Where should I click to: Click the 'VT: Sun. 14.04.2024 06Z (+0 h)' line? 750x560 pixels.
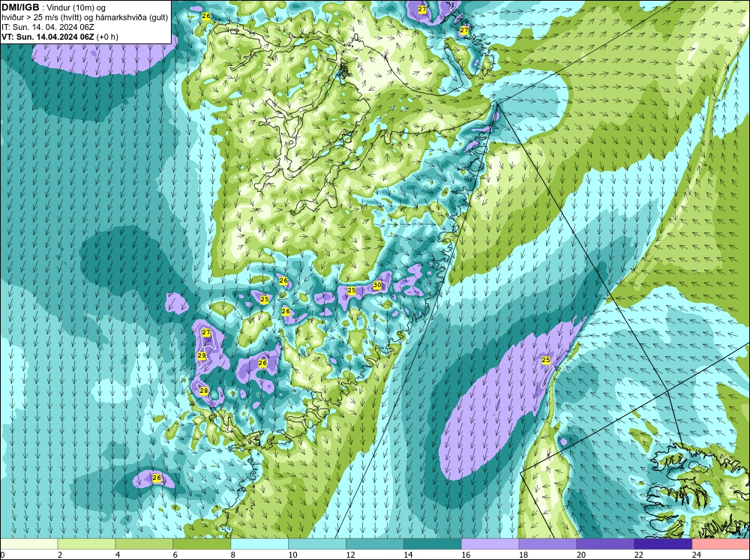(60, 36)
